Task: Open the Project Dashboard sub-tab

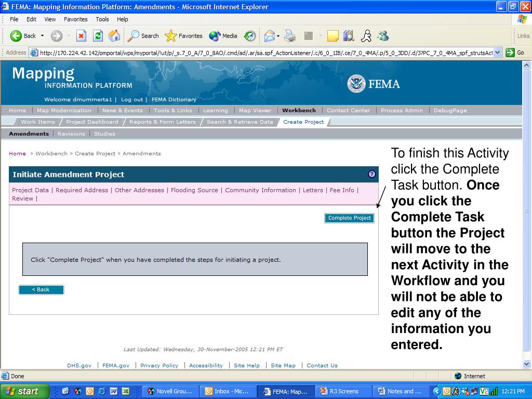Action: [x=92, y=122]
